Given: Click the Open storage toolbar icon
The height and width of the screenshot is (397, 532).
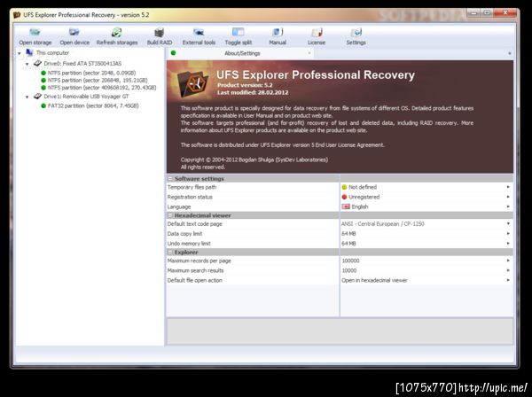Looking at the screenshot, I should pos(35,33).
